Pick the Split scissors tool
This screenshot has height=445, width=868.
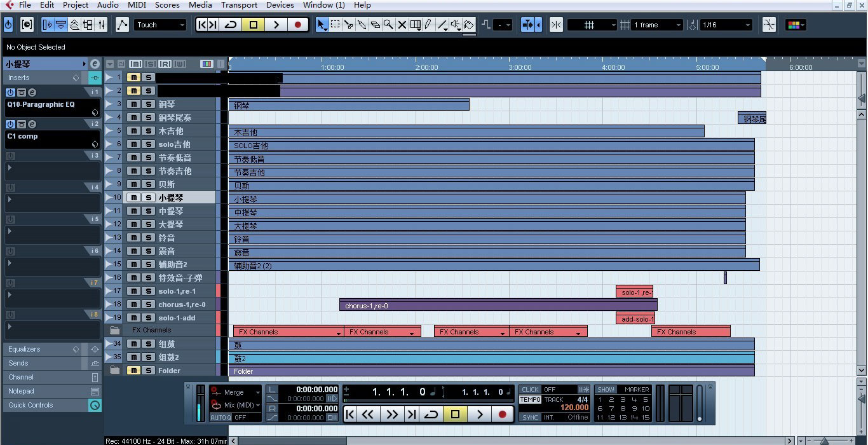(348, 25)
